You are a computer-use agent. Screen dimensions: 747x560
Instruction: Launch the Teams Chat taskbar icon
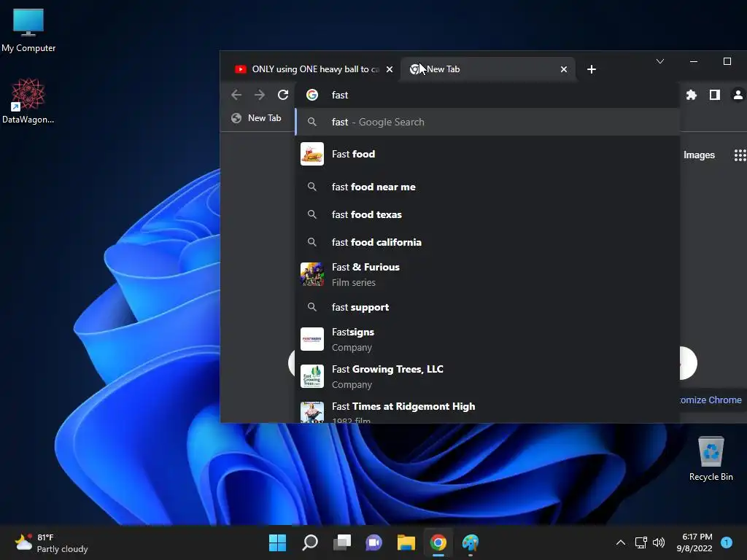374,542
